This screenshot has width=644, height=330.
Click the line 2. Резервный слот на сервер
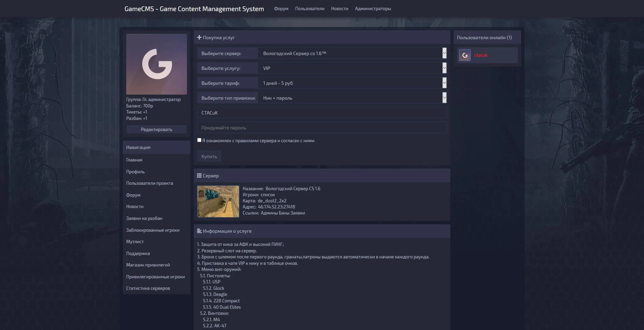point(227,251)
